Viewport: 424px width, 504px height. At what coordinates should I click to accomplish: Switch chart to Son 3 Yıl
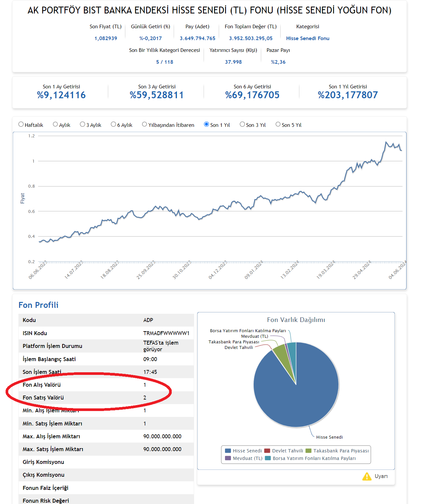pos(242,124)
